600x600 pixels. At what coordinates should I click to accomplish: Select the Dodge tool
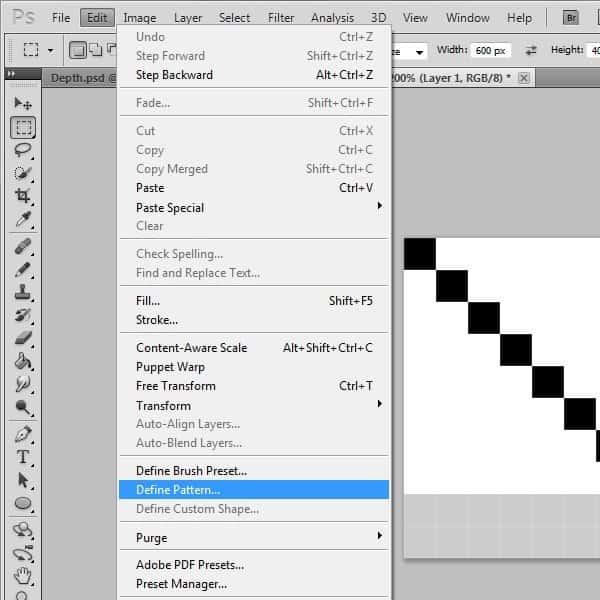point(23,408)
